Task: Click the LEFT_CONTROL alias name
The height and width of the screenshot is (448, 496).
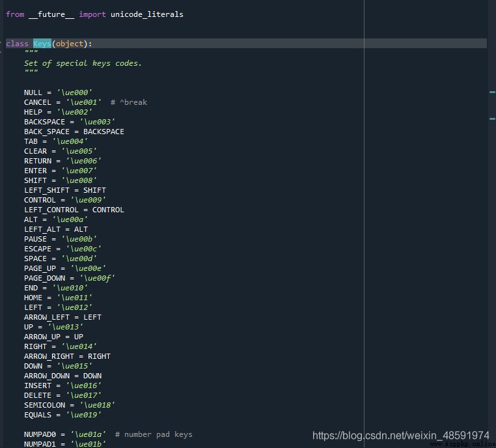Action: click(x=51, y=210)
